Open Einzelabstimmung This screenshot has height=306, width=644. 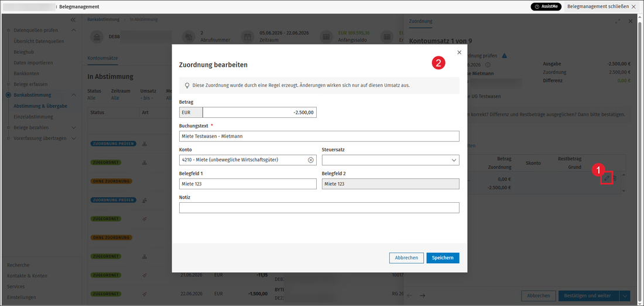click(x=33, y=117)
